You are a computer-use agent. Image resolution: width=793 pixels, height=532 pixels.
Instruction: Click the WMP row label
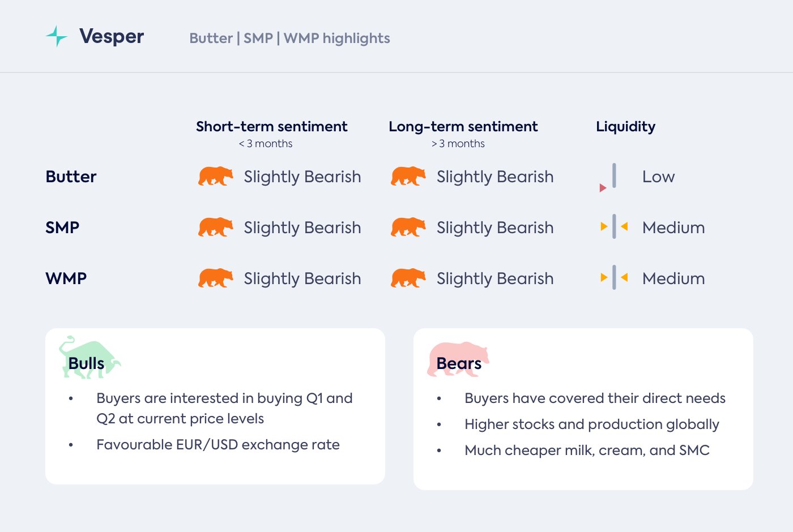tap(66, 278)
